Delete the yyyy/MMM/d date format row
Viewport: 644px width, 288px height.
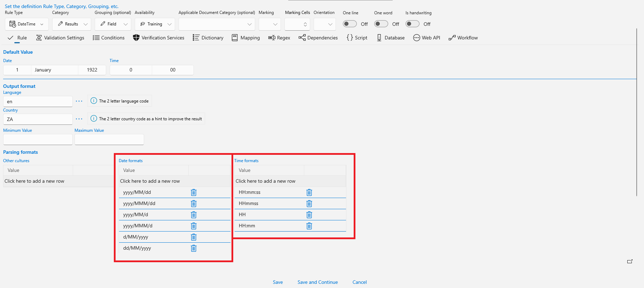[194, 226]
